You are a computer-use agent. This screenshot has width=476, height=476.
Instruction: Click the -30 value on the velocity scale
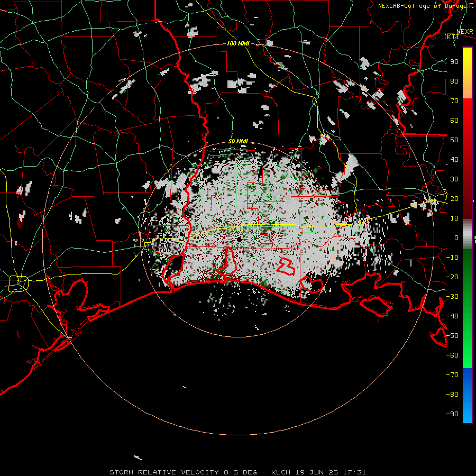tap(452, 297)
